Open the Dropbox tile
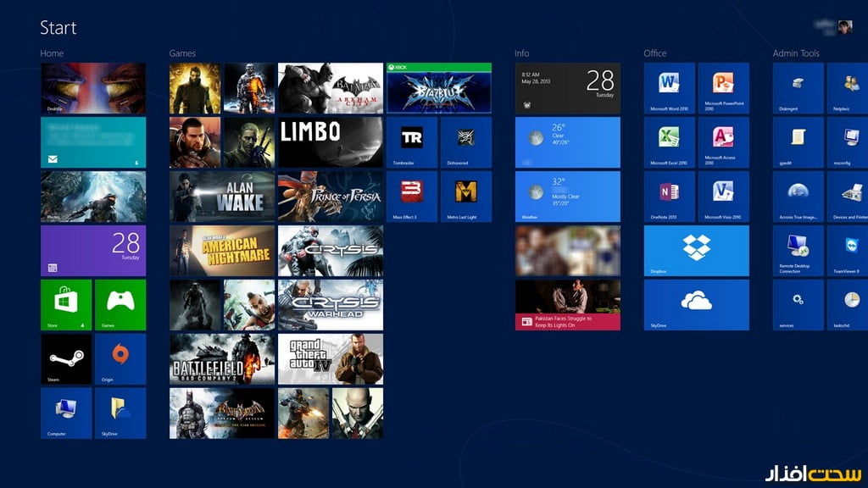Image resolution: width=868 pixels, height=488 pixels. [x=696, y=250]
